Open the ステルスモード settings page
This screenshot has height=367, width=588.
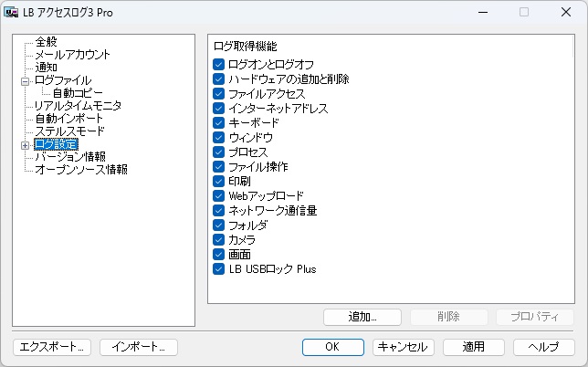tap(69, 131)
